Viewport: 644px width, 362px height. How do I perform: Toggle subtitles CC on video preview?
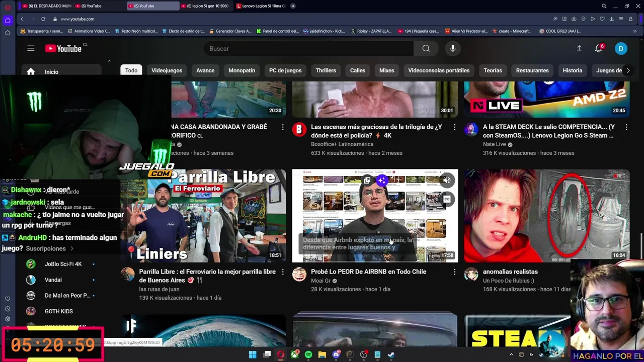pos(446,199)
